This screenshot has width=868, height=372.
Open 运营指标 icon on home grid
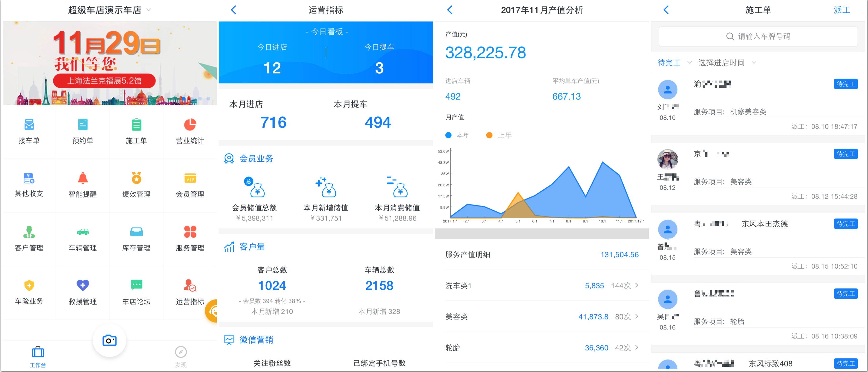click(x=190, y=285)
